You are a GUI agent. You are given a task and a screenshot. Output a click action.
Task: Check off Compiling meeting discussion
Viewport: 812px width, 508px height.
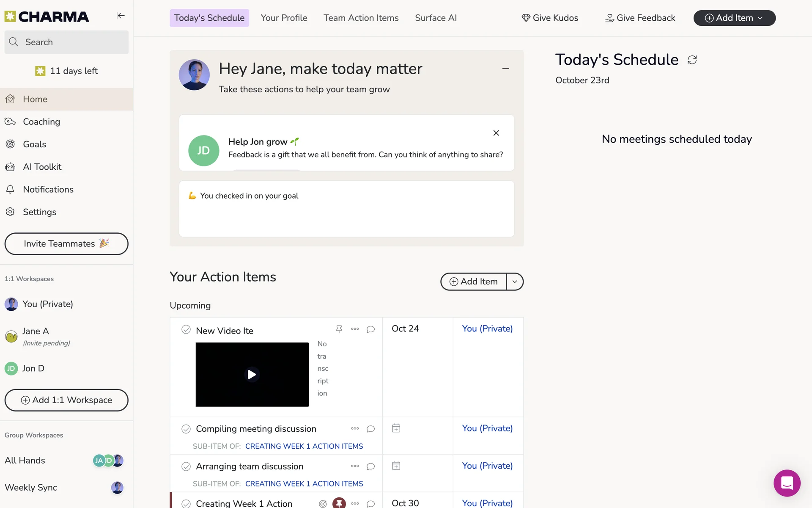coord(186,429)
